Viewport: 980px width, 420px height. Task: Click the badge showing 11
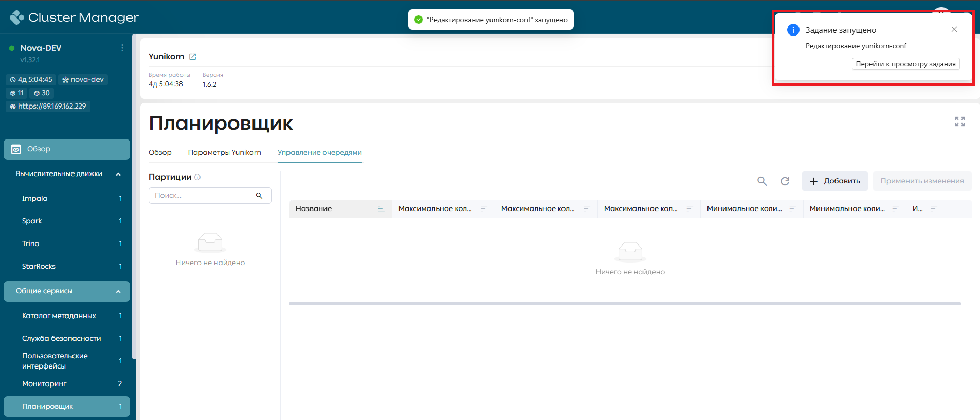coord(17,93)
